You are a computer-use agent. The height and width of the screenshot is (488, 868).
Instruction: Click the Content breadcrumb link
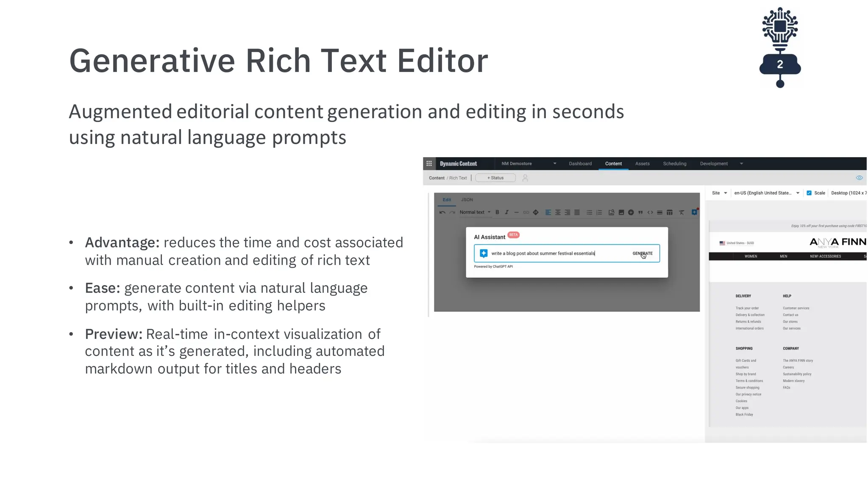tap(437, 178)
